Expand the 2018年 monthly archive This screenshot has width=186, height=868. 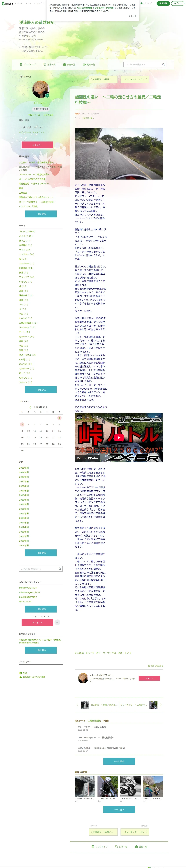[28, 500]
